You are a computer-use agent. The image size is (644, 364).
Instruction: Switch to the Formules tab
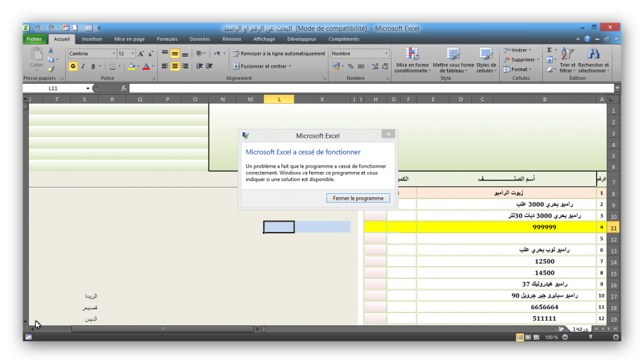[x=167, y=39]
